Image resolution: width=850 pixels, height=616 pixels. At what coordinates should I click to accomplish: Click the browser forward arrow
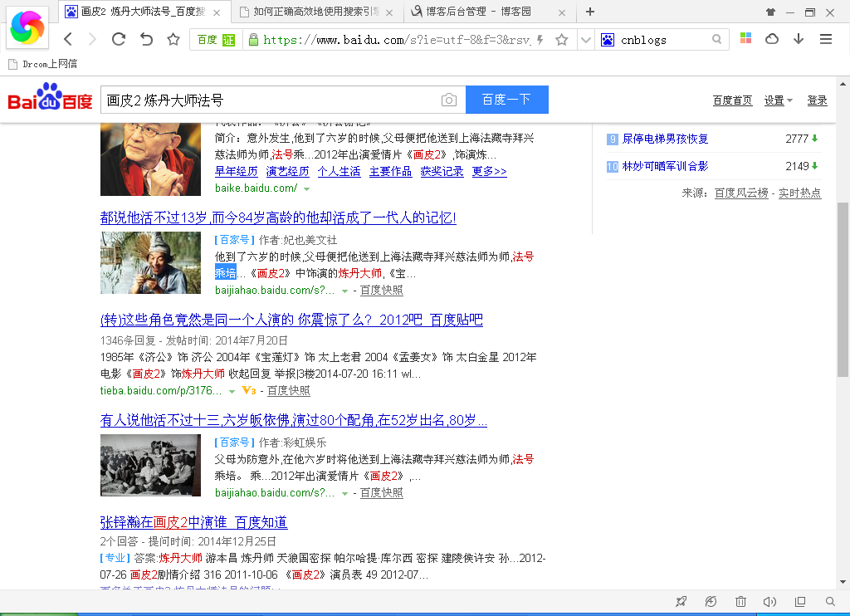(x=92, y=39)
